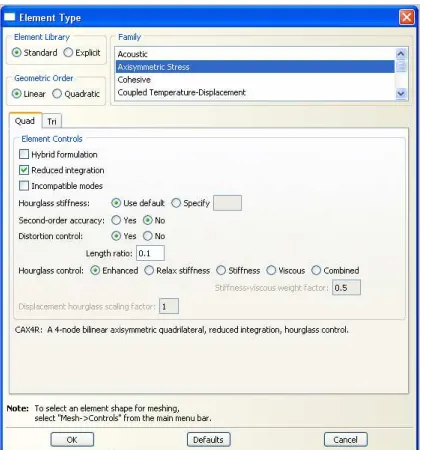Select Relax stiffness hourglass control
This screenshot has width=424, height=450.
149,270
